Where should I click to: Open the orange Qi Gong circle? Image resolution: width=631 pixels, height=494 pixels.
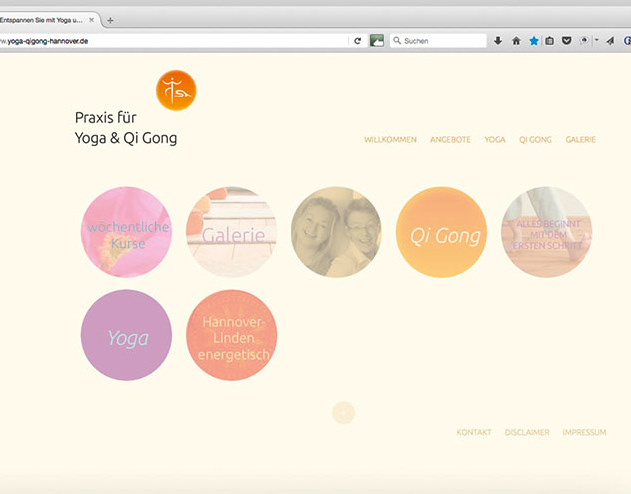441,232
